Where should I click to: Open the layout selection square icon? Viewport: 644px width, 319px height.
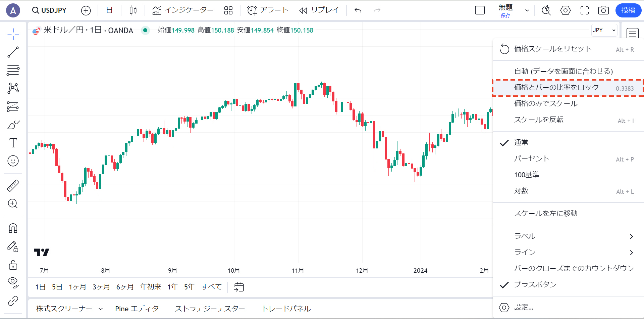[480, 10]
